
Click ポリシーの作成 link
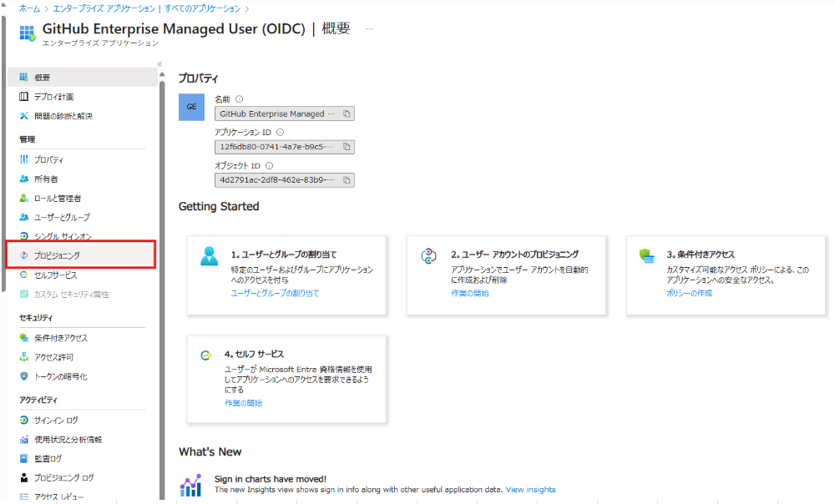click(689, 293)
